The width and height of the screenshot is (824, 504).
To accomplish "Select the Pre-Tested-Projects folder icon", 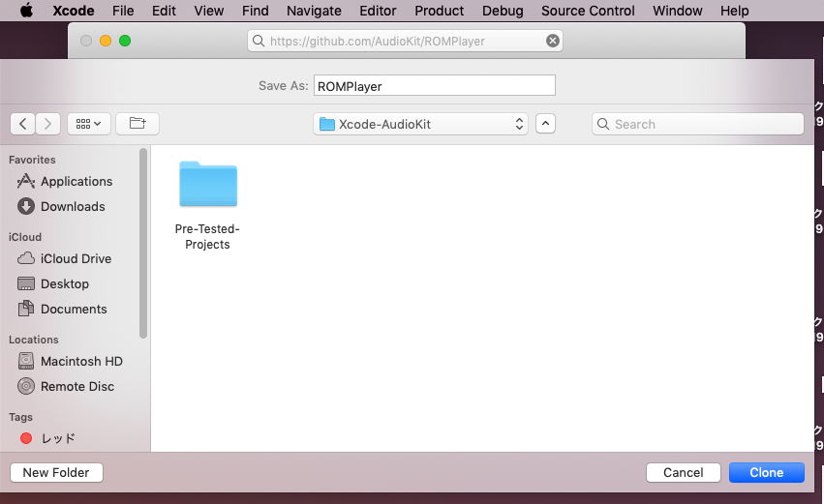I will (208, 184).
